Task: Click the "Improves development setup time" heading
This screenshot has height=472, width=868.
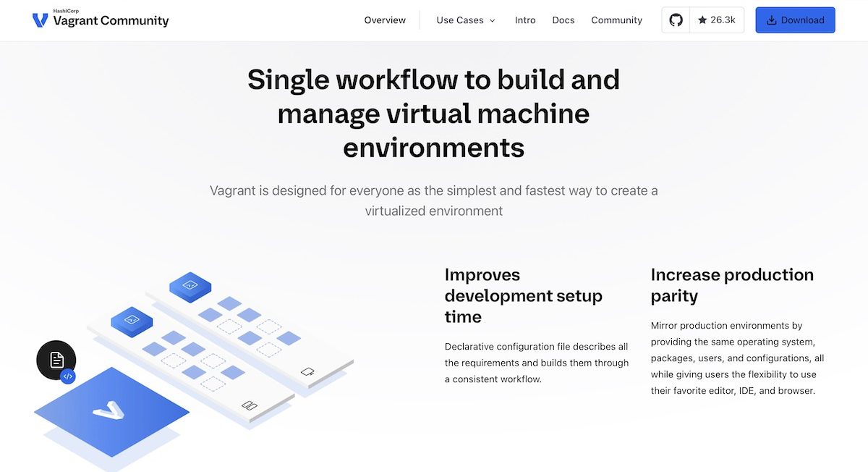Action: click(x=524, y=295)
